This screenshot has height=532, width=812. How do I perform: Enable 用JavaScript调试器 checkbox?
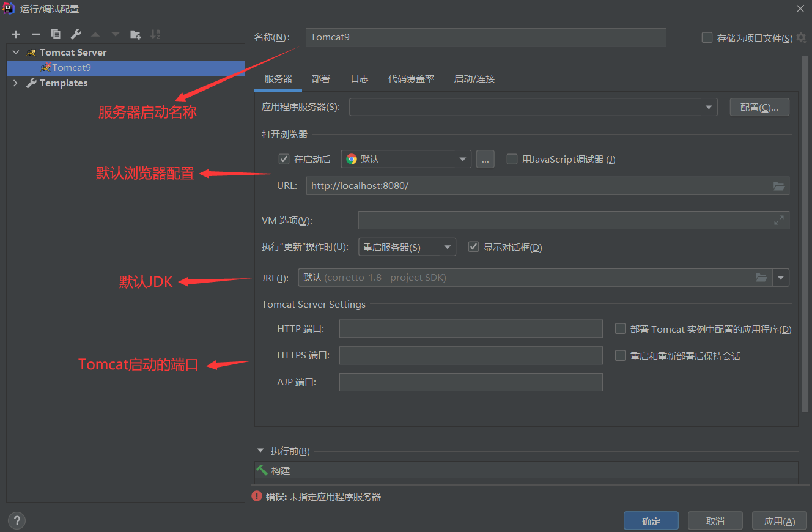(x=512, y=159)
